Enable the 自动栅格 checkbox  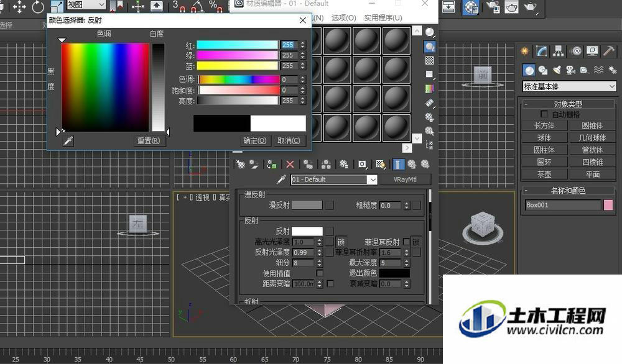544,114
